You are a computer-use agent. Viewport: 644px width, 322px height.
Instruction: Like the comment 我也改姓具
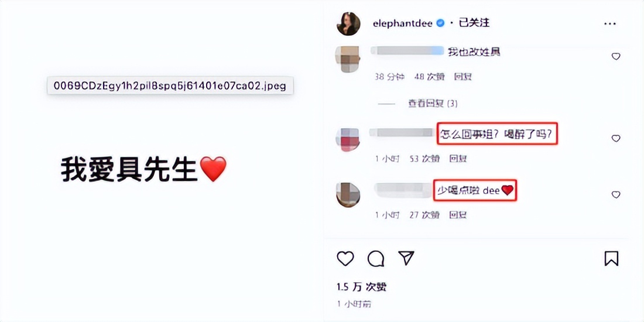pos(616,56)
